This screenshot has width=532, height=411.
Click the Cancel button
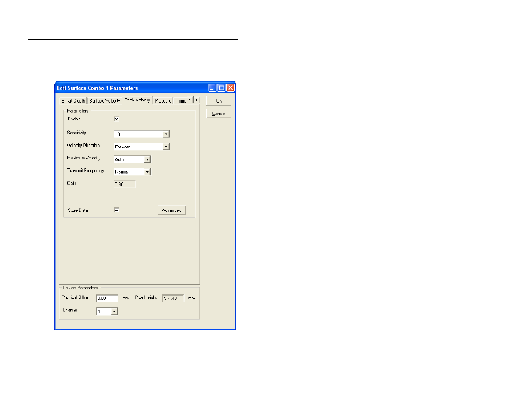[x=219, y=113]
